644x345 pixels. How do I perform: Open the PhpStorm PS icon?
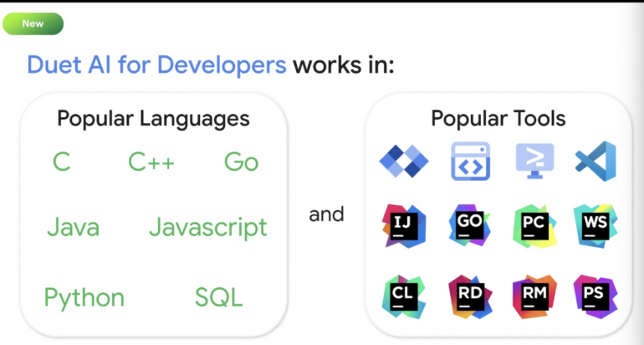coord(595,296)
